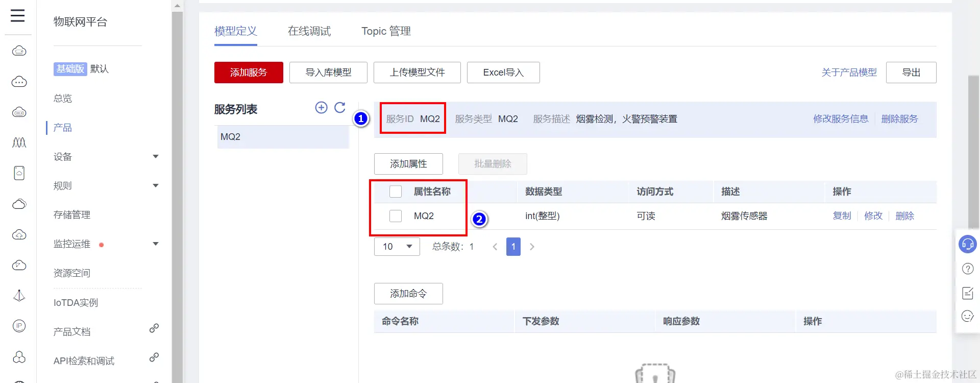The width and height of the screenshot is (980, 383).
Task: Click the smiley face icon on the right
Action: tap(968, 316)
